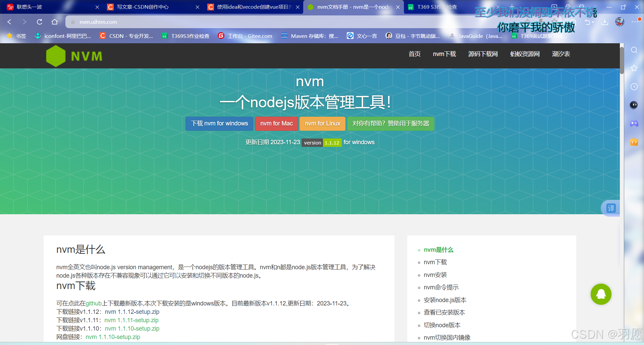The height and width of the screenshot is (345, 644).
Task: Open the 文心一言 bookmark
Action: pos(362,36)
